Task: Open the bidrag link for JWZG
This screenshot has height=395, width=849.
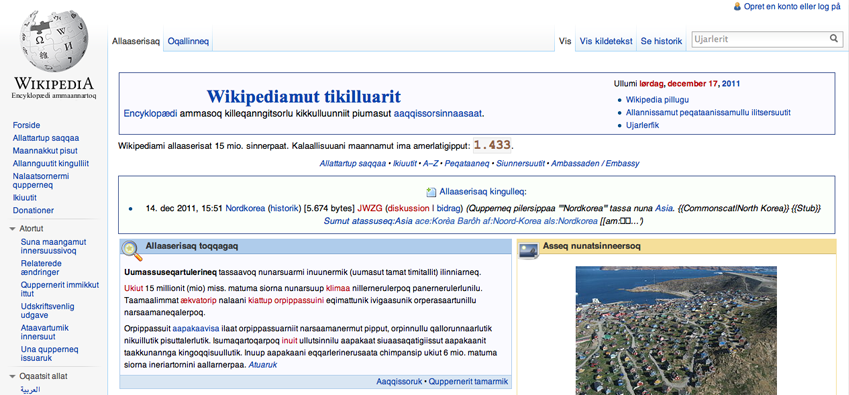Action: (447, 208)
